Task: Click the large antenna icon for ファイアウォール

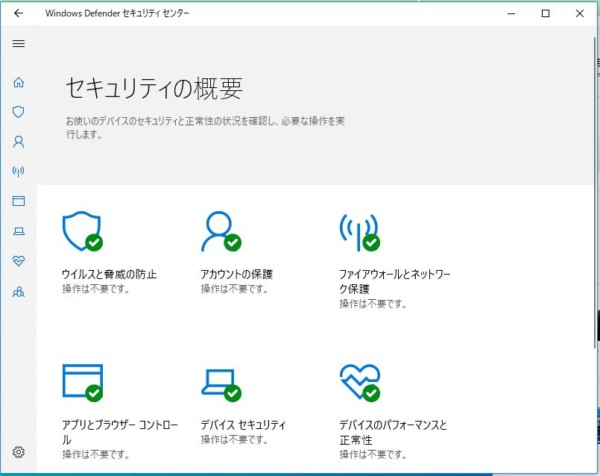Action: pos(359,232)
